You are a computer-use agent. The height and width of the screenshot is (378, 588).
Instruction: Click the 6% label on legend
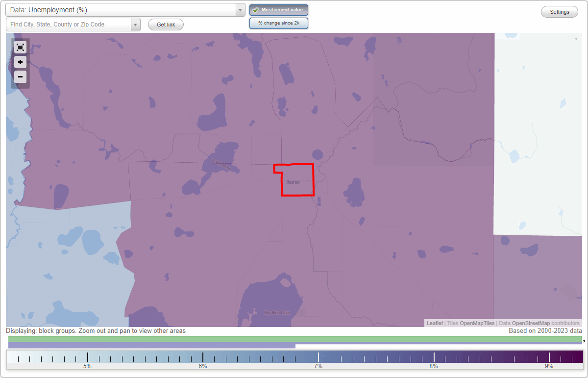[202, 366]
